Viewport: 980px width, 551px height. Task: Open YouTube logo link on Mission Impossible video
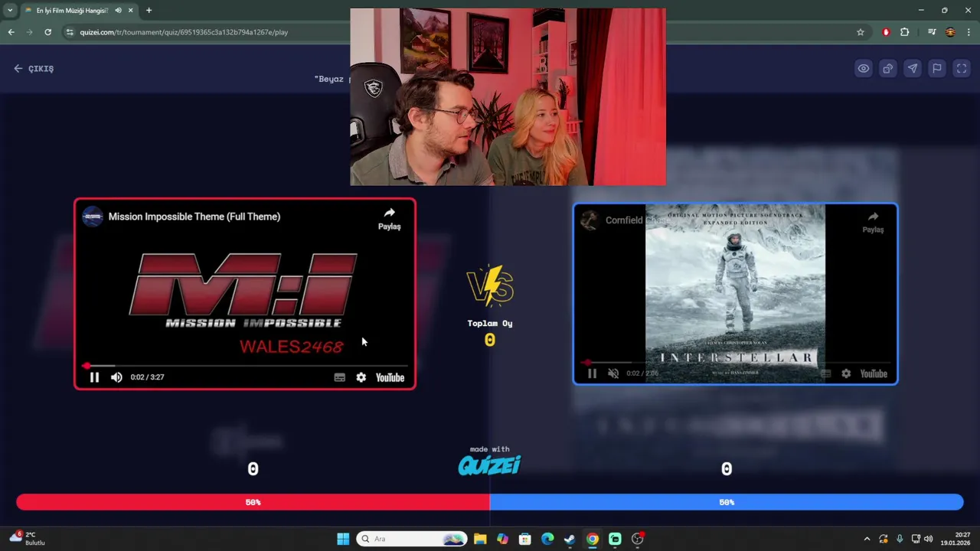coord(390,377)
